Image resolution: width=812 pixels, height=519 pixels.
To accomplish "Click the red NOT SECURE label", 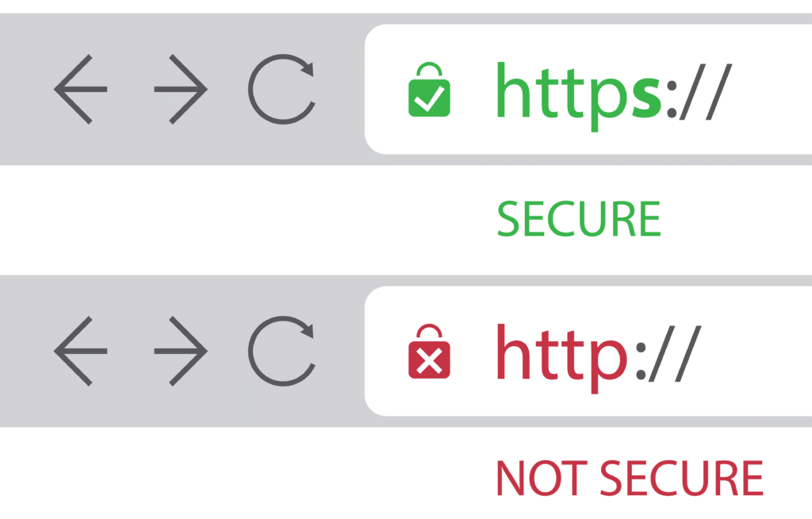I will 630,478.
